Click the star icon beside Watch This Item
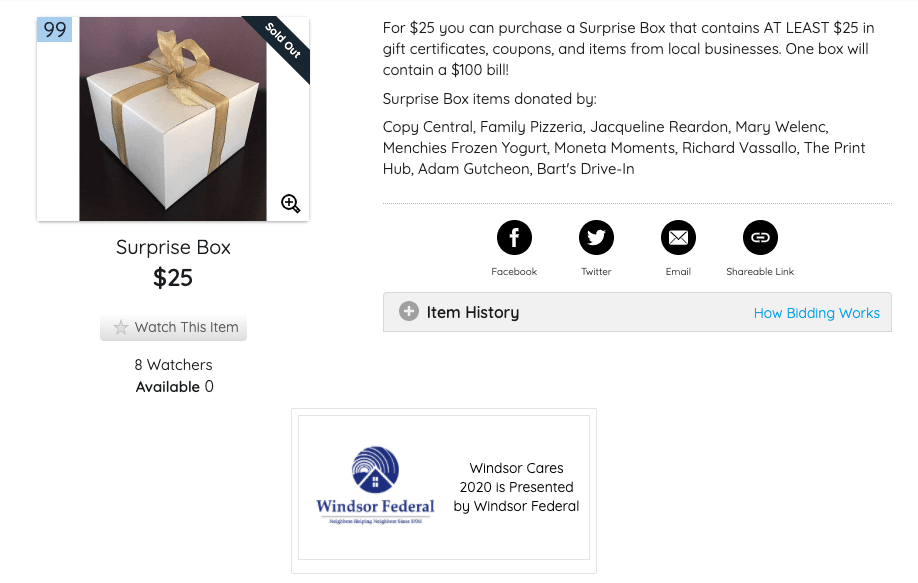The image size is (918, 583). [x=121, y=327]
